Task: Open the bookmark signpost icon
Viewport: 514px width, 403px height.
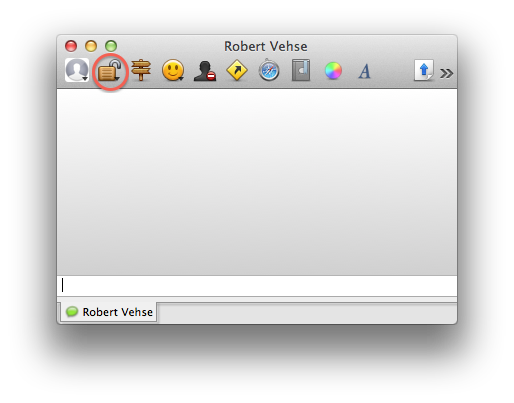Action: tap(141, 70)
